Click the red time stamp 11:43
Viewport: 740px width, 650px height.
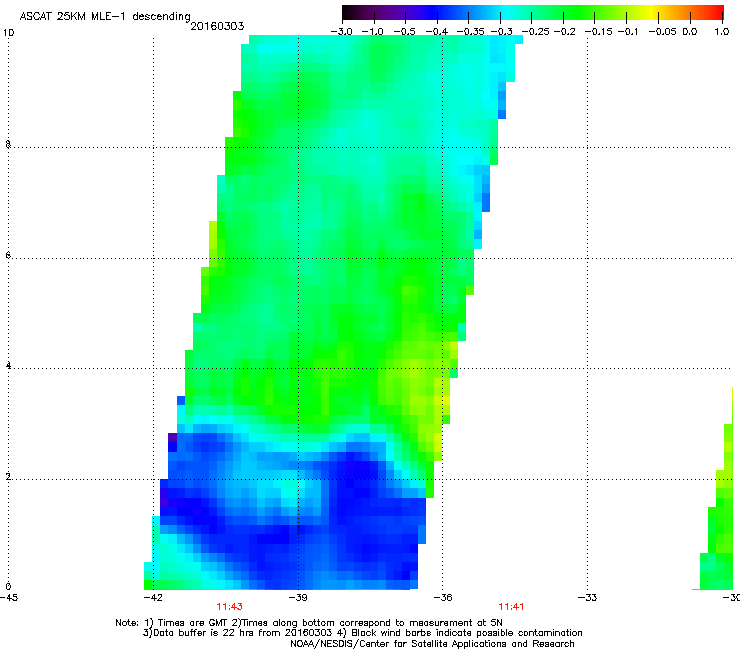[x=229, y=607]
